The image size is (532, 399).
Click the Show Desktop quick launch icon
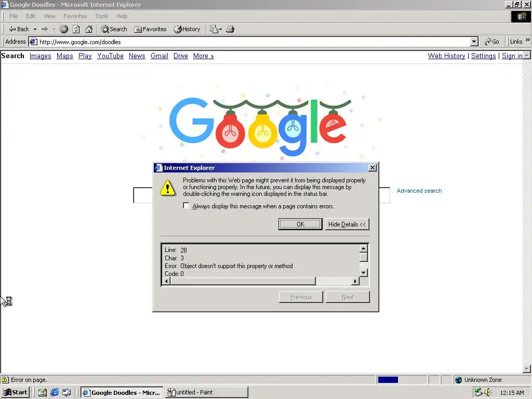point(43,393)
